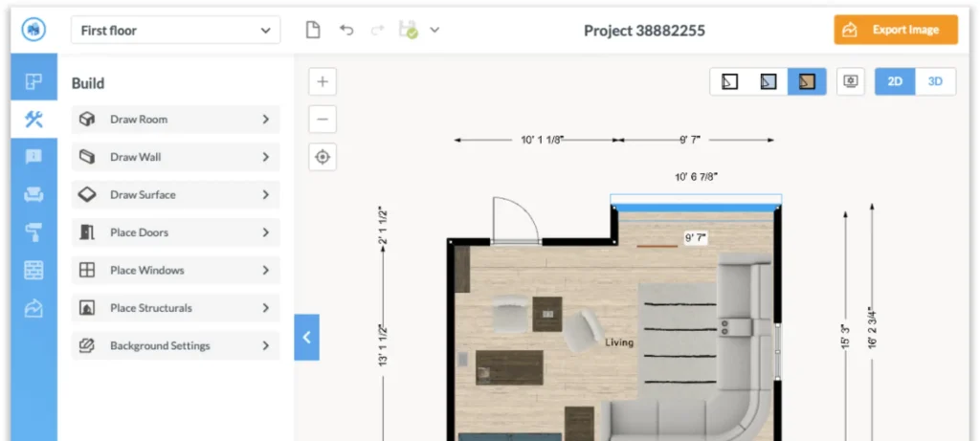980x441 pixels.
Task: Recenter the view with target icon
Action: pyautogui.click(x=323, y=157)
